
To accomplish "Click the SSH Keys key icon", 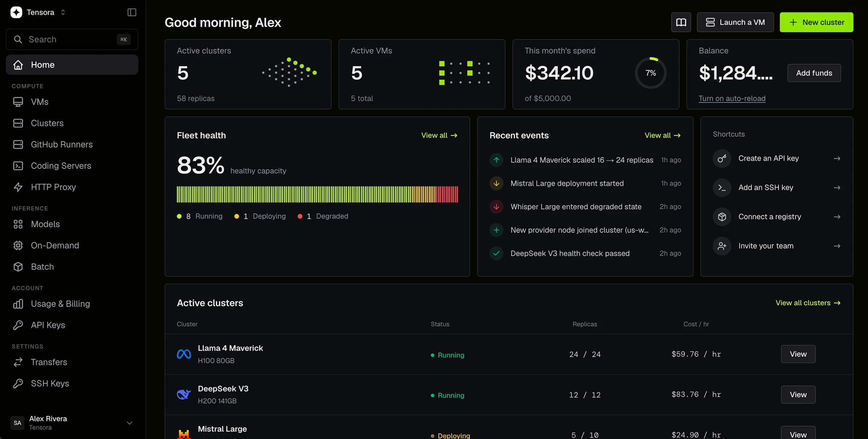I will tap(18, 384).
